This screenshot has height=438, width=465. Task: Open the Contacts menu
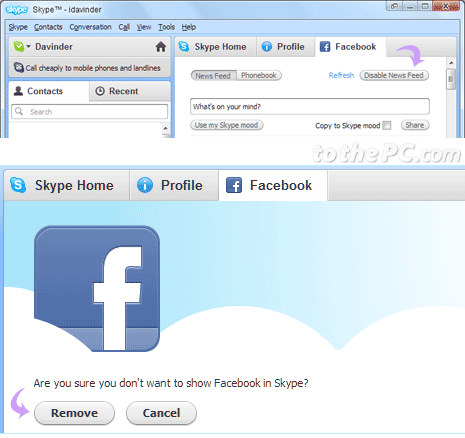click(48, 27)
